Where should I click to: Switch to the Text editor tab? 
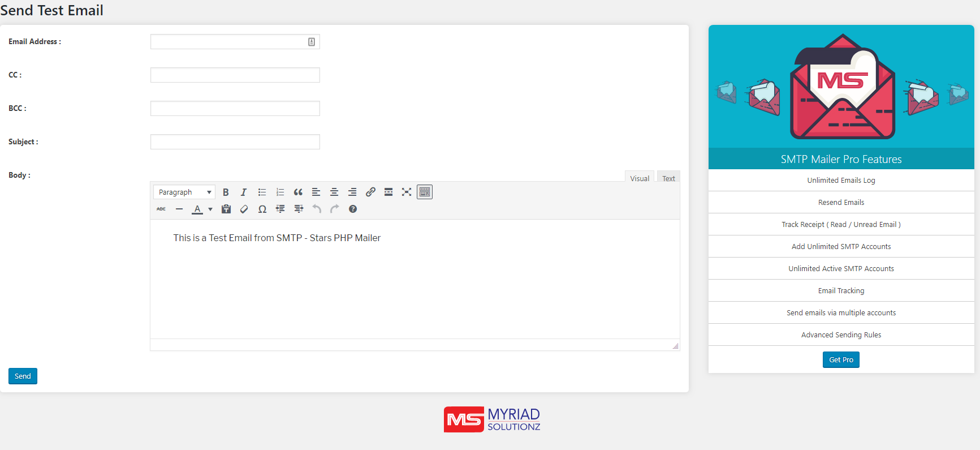click(x=668, y=178)
